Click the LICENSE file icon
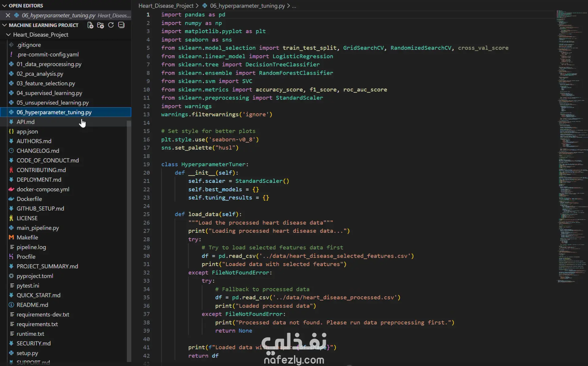 [x=11, y=218]
